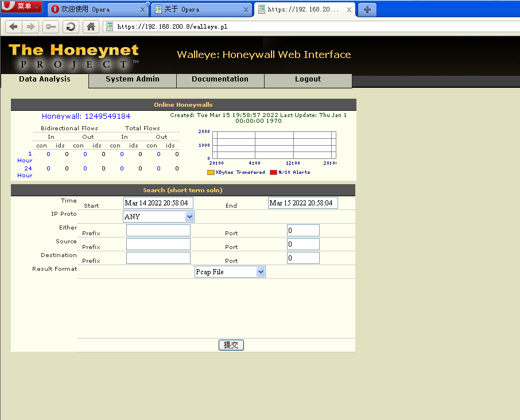Click the Search (short term soln) header
This screenshot has width=520, height=420.
183,190
